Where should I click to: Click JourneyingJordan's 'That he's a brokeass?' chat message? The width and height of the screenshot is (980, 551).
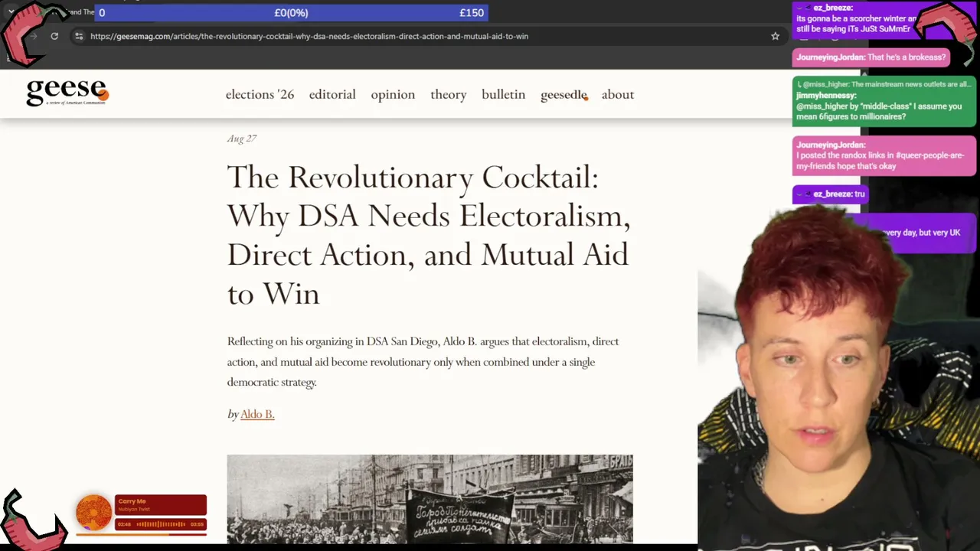[x=872, y=57]
